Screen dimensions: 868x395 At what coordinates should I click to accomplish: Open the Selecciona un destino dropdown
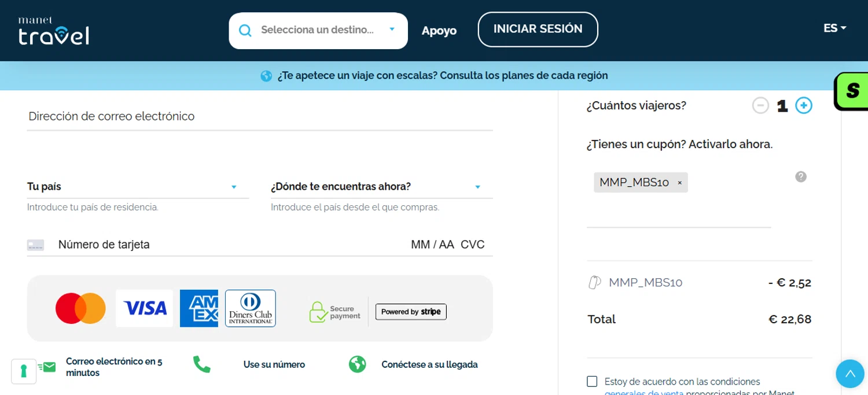tap(318, 30)
